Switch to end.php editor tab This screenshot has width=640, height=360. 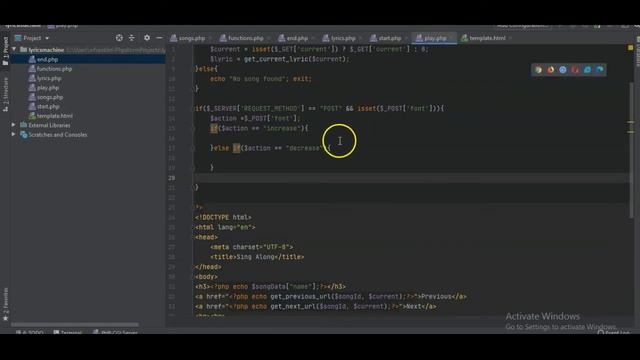pos(293,38)
